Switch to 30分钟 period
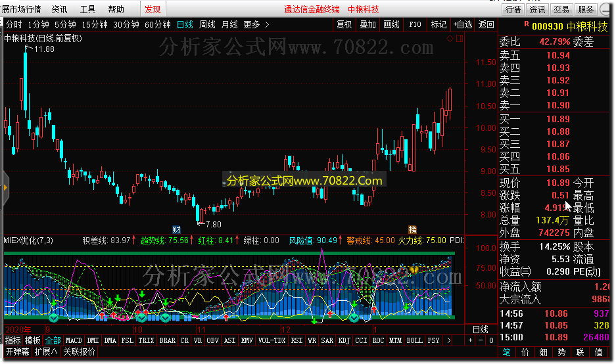Image resolution: width=616 pixels, height=364 pixels. click(126, 25)
